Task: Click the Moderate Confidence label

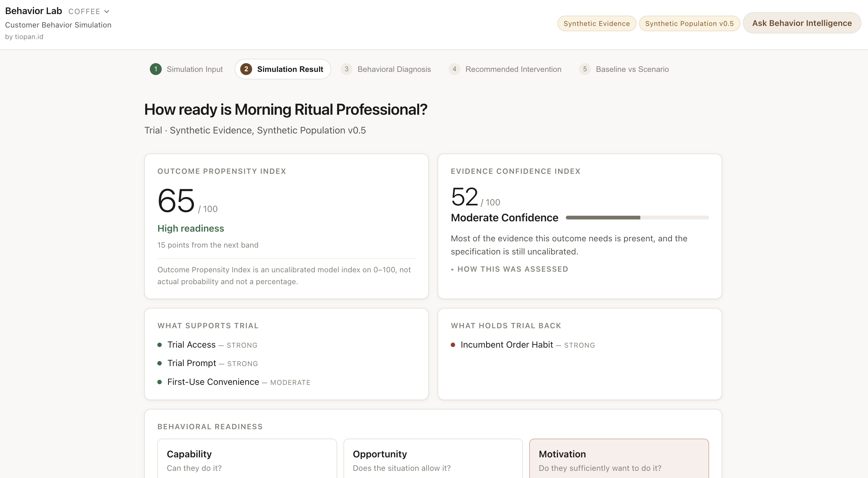Action: click(505, 218)
